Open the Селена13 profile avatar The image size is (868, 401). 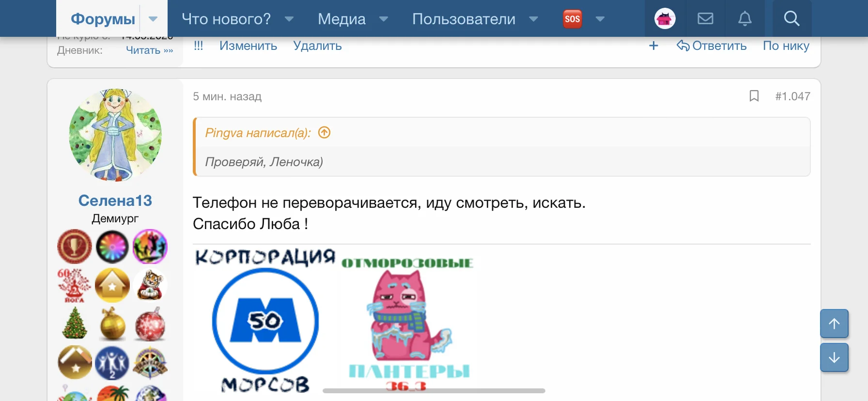[x=115, y=135]
